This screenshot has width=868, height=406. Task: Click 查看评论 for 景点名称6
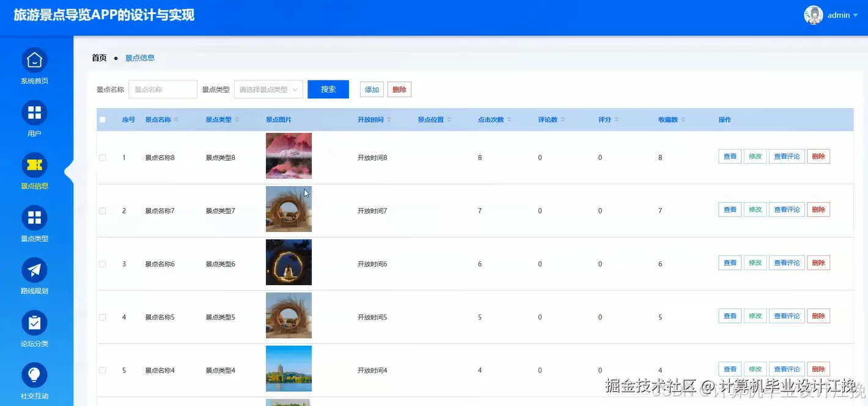pos(787,263)
